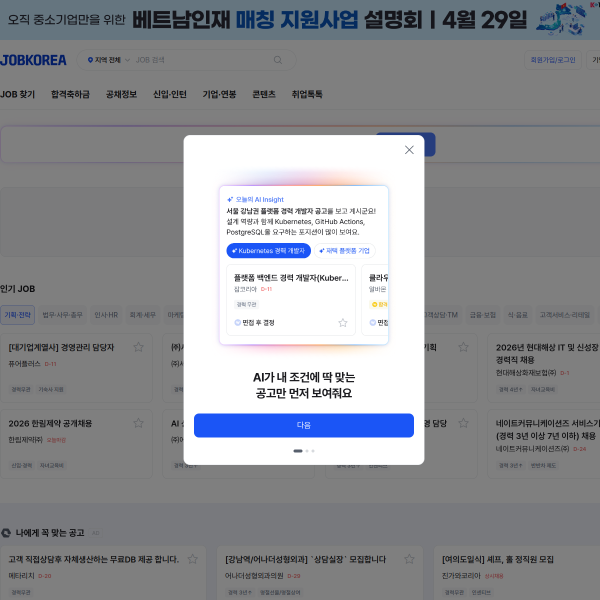This screenshot has width=600, height=600.
Task: Click the first pagination dot of the popup
Action: [x=298, y=451]
